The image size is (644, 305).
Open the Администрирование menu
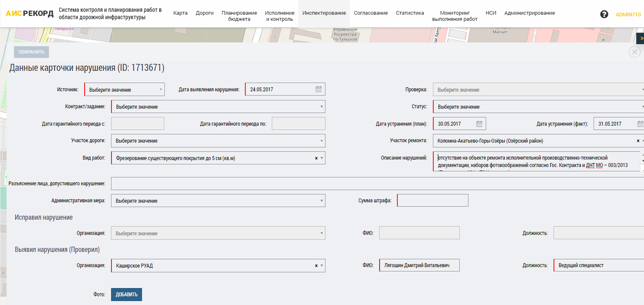(x=530, y=13)
